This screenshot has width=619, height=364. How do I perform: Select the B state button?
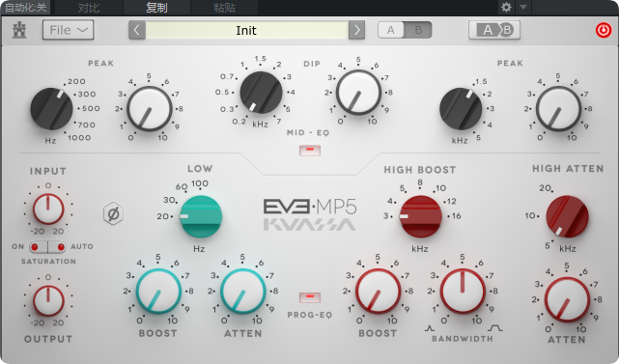coord(418,30)
